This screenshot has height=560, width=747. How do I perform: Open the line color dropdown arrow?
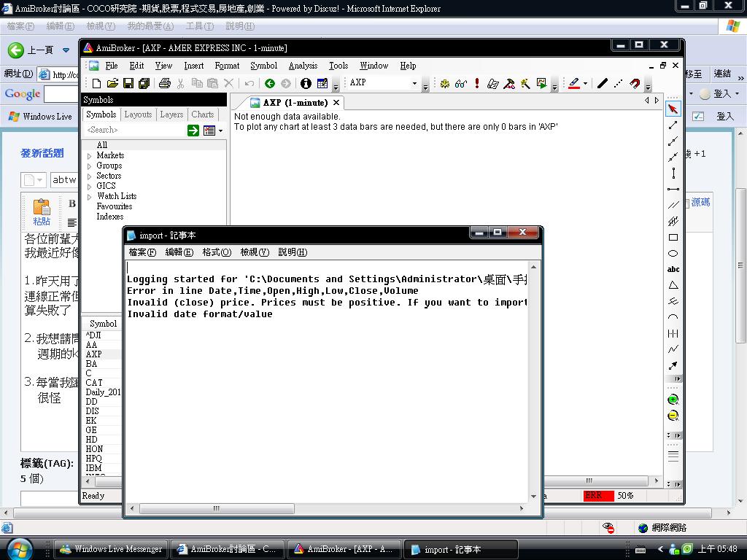pyautogui.click(x=585, y=83)
